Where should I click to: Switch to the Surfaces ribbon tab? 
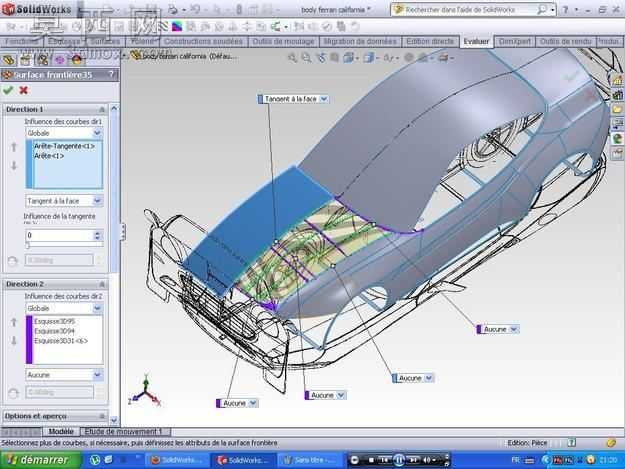click(x=105, y=41)
